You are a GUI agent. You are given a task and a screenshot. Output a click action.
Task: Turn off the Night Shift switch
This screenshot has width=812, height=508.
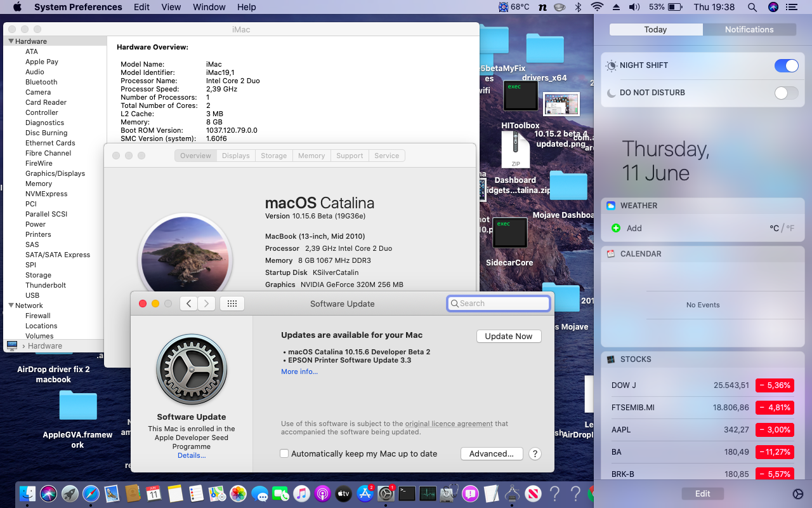pos(787,65)
